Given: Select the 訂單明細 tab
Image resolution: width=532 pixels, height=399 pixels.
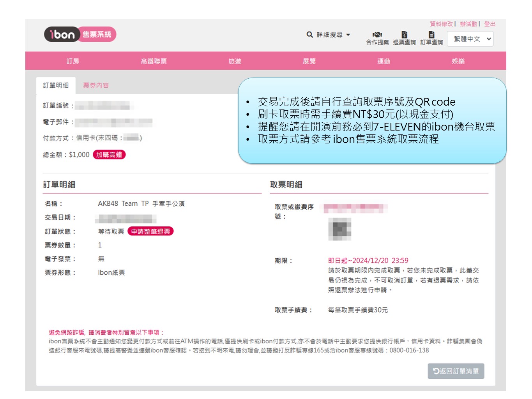Looking at the screenshot, I should (56, 85).
